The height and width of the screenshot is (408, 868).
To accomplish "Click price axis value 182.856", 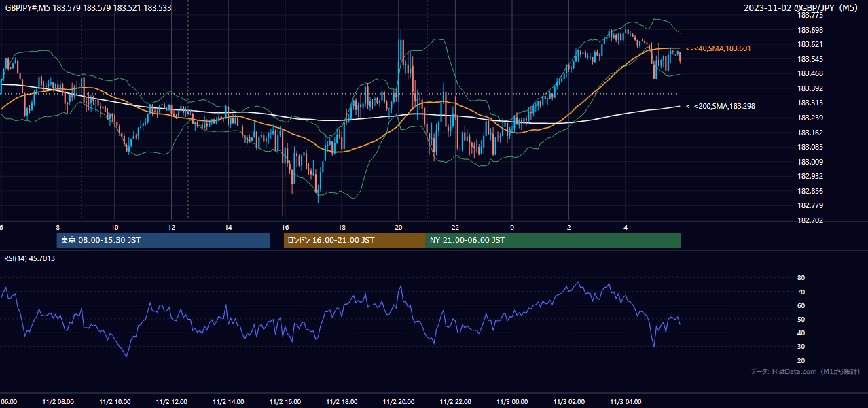I will (x=810, y=191).
